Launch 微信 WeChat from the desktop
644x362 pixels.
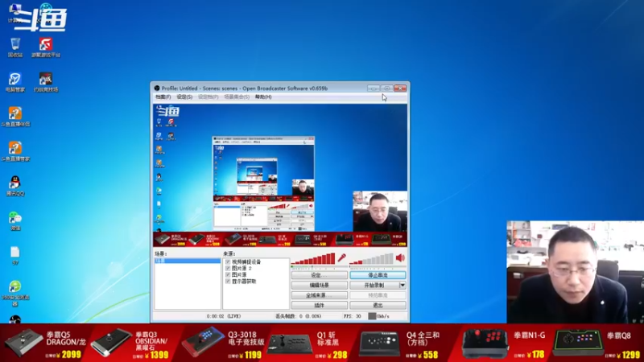click(x=15, y=220)
